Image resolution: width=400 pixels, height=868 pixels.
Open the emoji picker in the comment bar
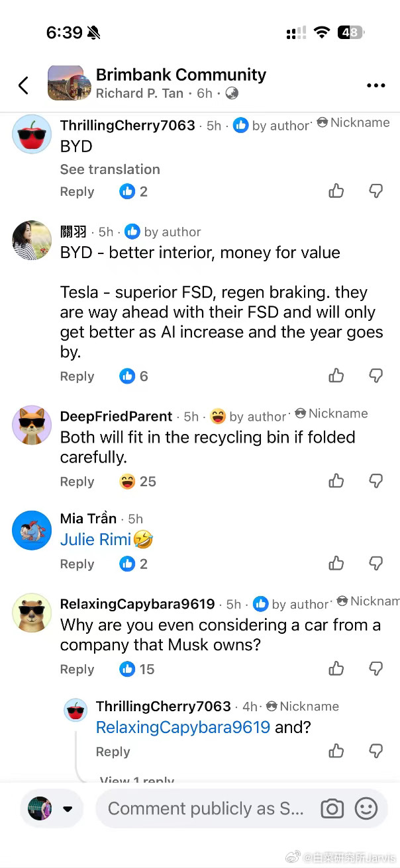[x=366, y=808]
